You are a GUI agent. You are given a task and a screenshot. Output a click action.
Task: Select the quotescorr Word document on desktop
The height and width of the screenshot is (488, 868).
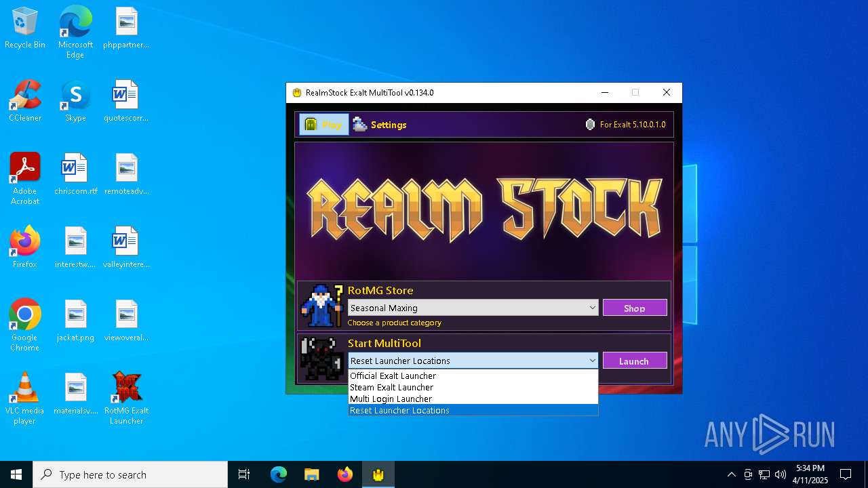126,101
